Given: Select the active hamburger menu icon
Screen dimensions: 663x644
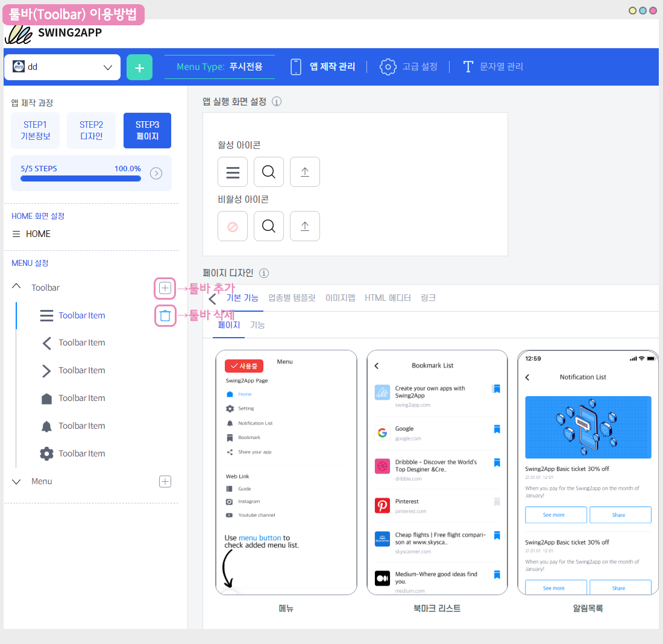Looking at the screenshot, I should click(233, 172).
